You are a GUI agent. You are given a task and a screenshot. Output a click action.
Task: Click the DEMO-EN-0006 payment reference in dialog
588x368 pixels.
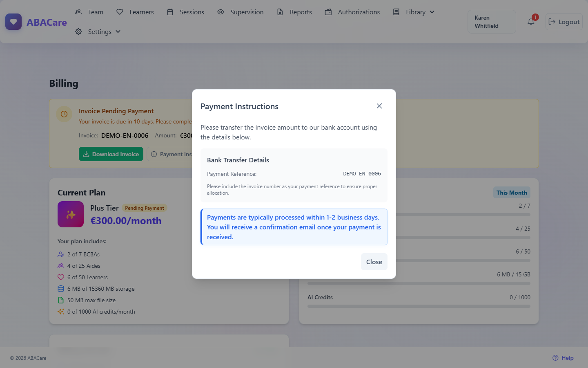362,174
